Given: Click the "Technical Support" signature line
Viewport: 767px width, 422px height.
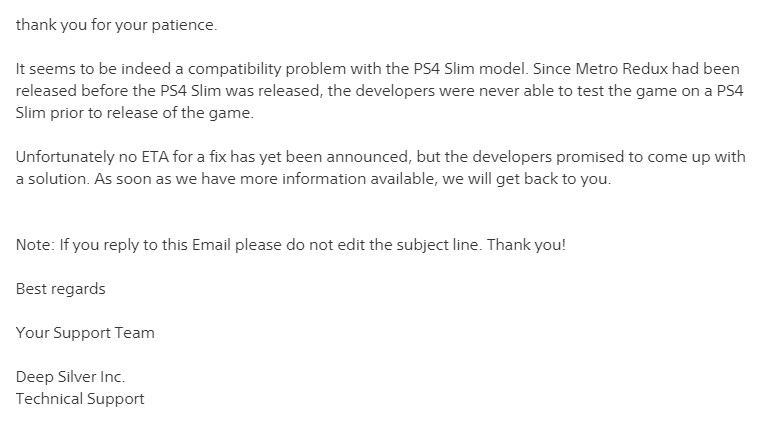Looking at the screenshot, I should 80,398.
